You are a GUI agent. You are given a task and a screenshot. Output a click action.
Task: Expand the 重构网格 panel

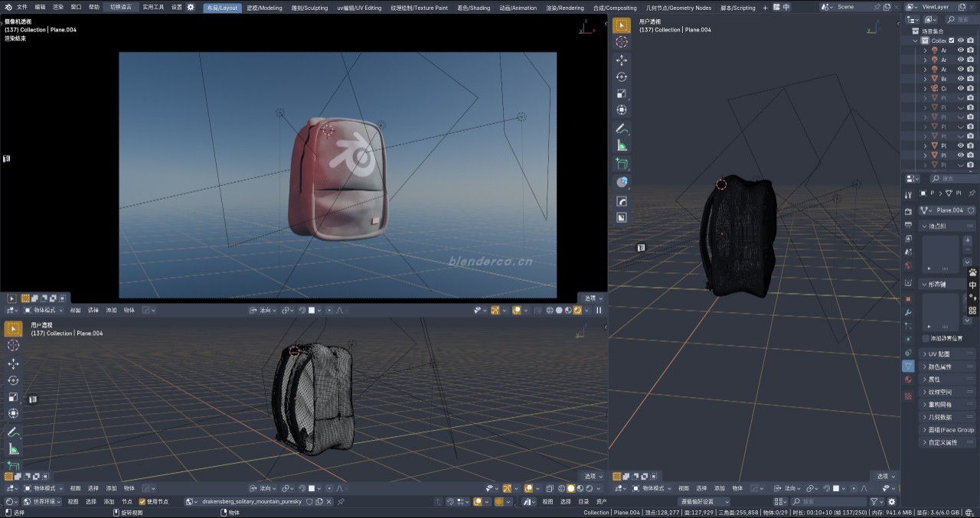pyautogui.click(x=948, y=405)
